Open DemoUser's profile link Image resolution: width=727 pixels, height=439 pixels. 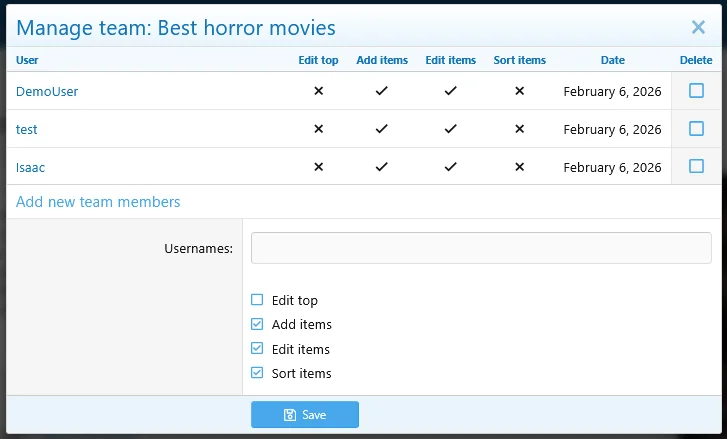click(47, 91)
